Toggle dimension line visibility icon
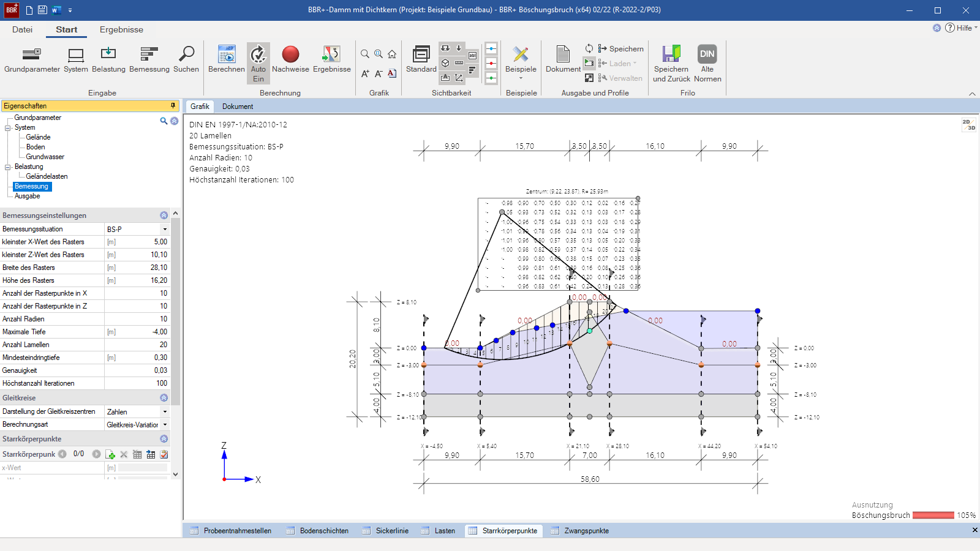The image size is (980, 551). (x=459, y=62)
